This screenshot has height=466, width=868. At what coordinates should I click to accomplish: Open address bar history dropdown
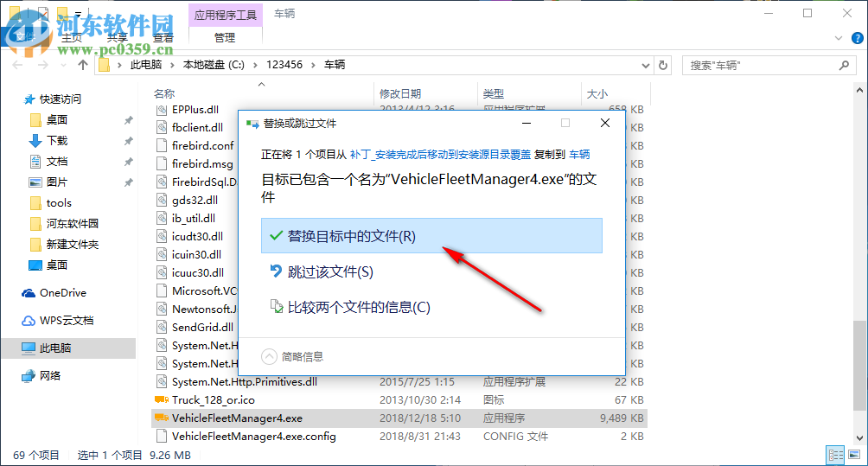(646, 66)
